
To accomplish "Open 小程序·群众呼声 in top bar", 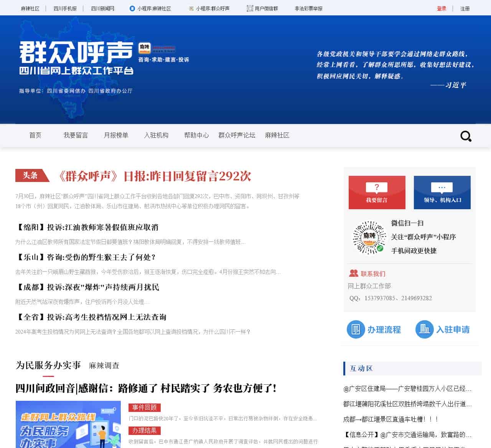I will 209,8.
